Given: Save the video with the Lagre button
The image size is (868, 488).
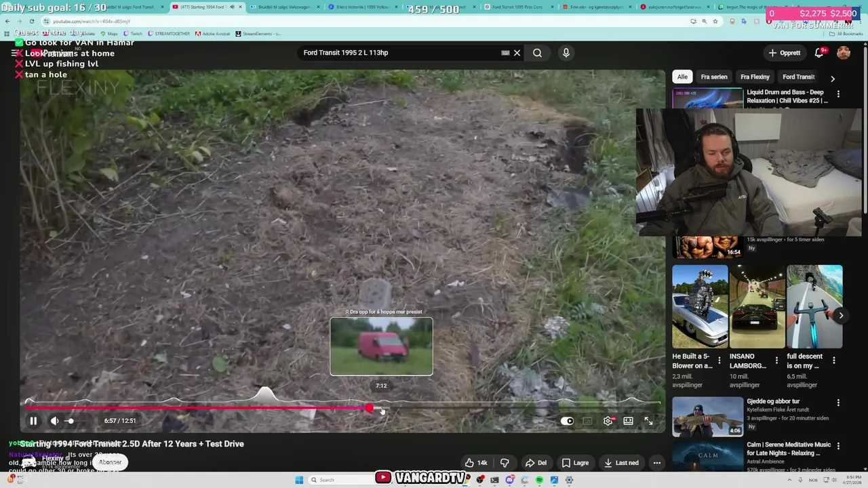Looking at the screenshot, I should (x=575, y=463).
